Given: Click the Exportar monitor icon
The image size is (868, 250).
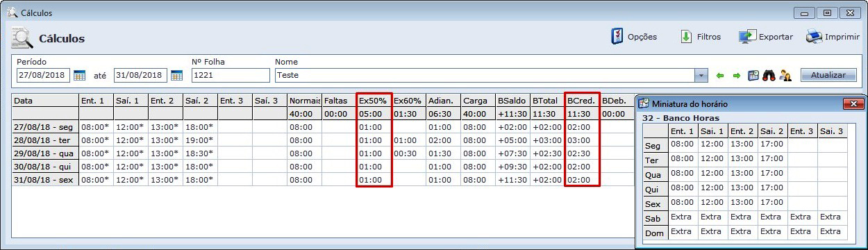Looking at the screenshot, I should click(747, 37).
